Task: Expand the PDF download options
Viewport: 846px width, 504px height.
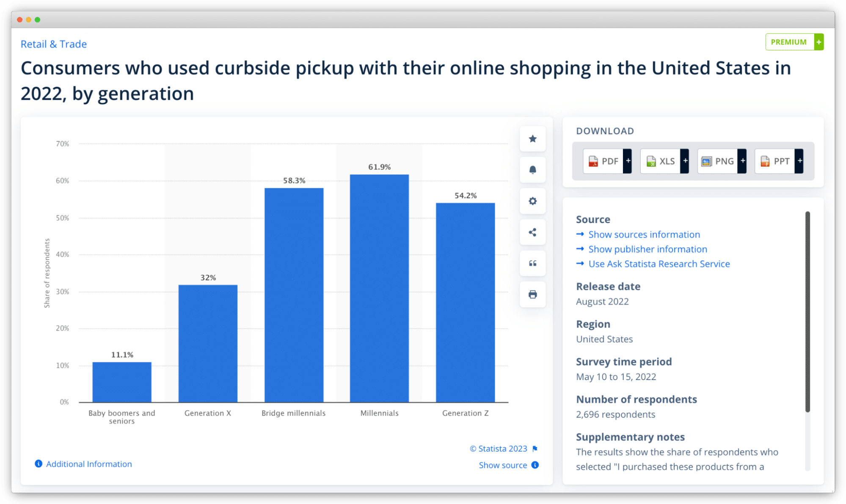Action: pos(629,161)
